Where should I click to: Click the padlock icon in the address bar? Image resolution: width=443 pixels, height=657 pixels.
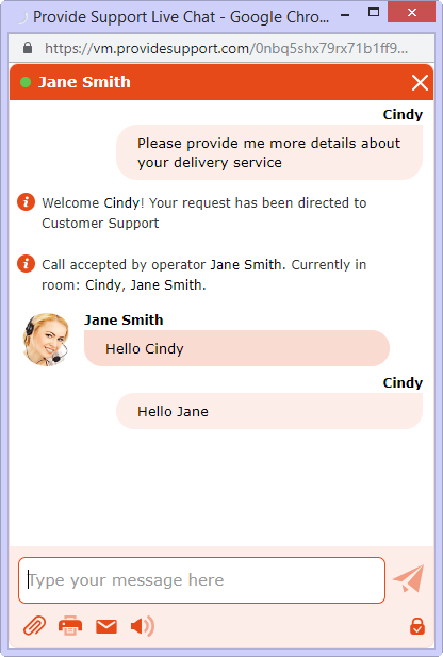click(x=28, y=48)
